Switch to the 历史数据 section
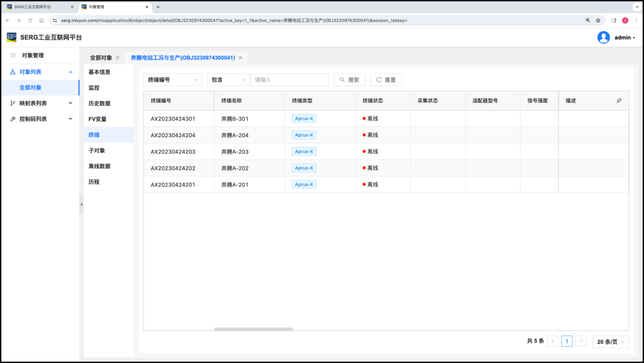The height and width of the screenshot is (363, 644). pyautogui.click(x=99, y=103)
